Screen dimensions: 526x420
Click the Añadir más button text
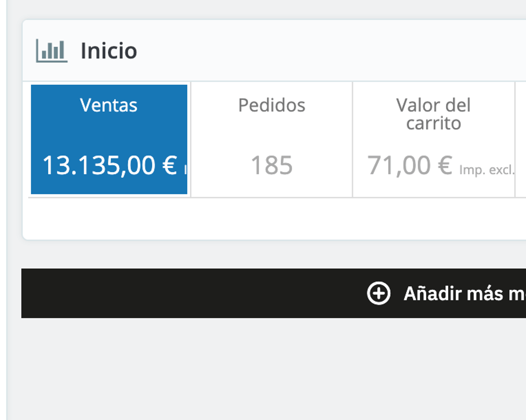tap(465, 294)
